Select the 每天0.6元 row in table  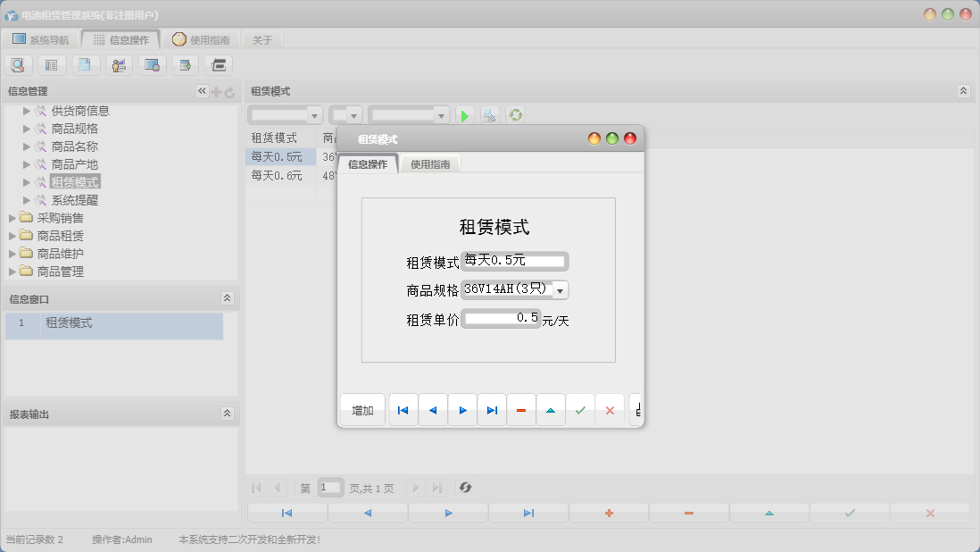point(276,176)
